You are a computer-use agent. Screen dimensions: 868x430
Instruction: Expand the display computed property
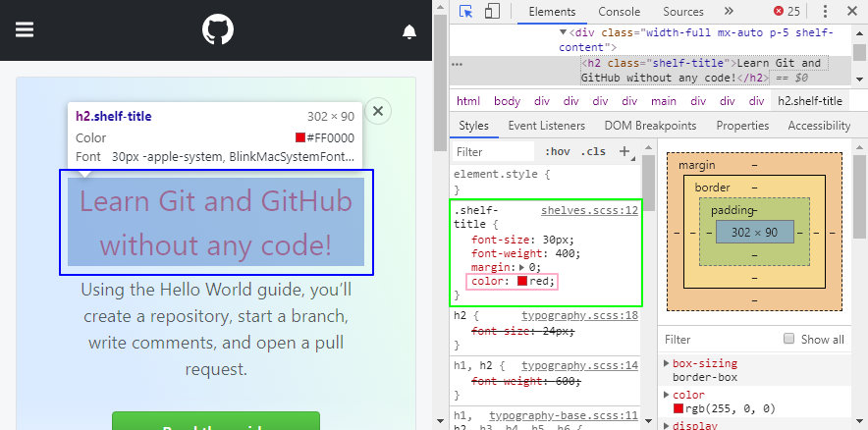click(667, 426)
